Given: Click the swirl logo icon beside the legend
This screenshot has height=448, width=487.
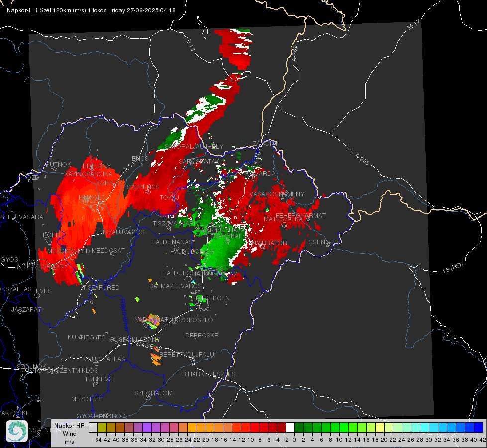Looking at the screenshot, I should [17, 431].
